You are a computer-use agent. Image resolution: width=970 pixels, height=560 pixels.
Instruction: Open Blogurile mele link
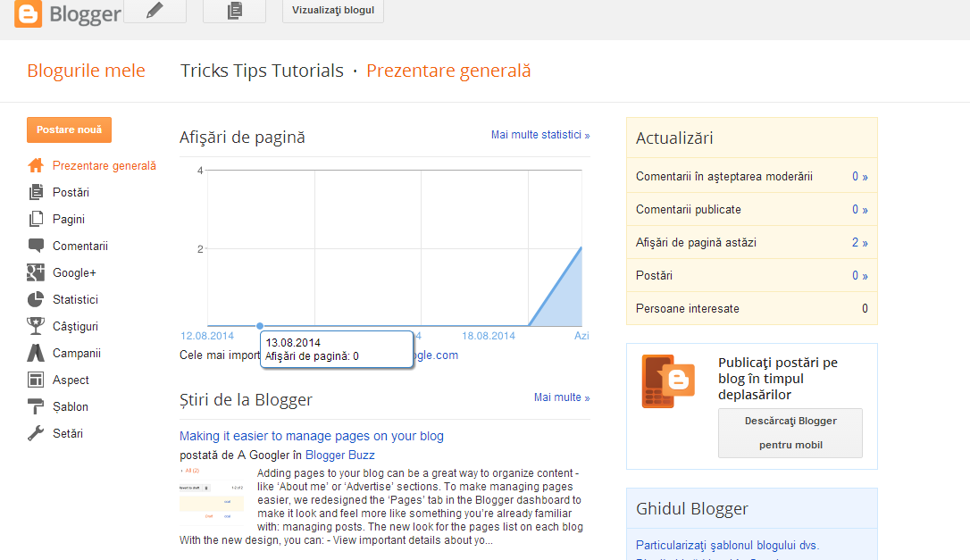click(x=86, y=71)
